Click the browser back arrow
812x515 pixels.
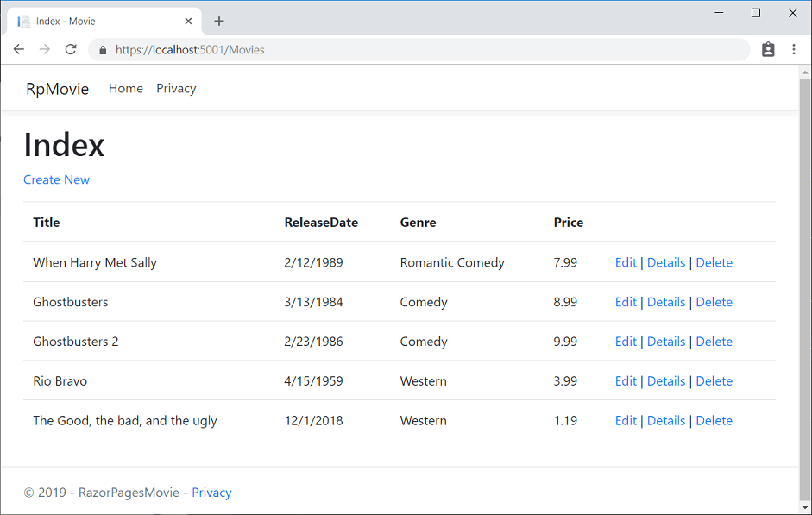tap(18, 49)
